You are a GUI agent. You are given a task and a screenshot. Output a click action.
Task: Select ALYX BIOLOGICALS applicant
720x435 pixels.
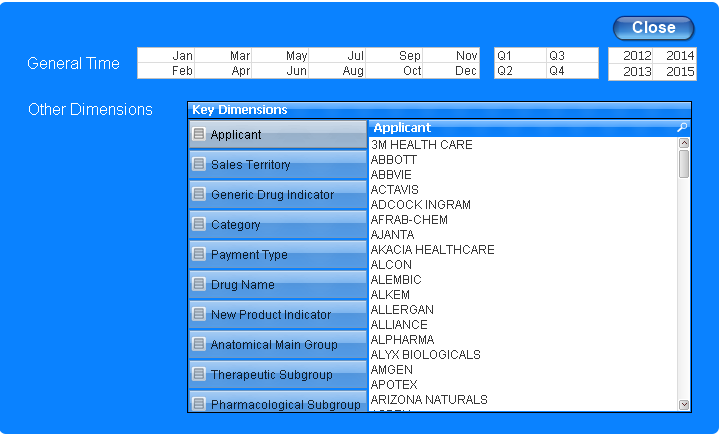[x=523, y=355]
